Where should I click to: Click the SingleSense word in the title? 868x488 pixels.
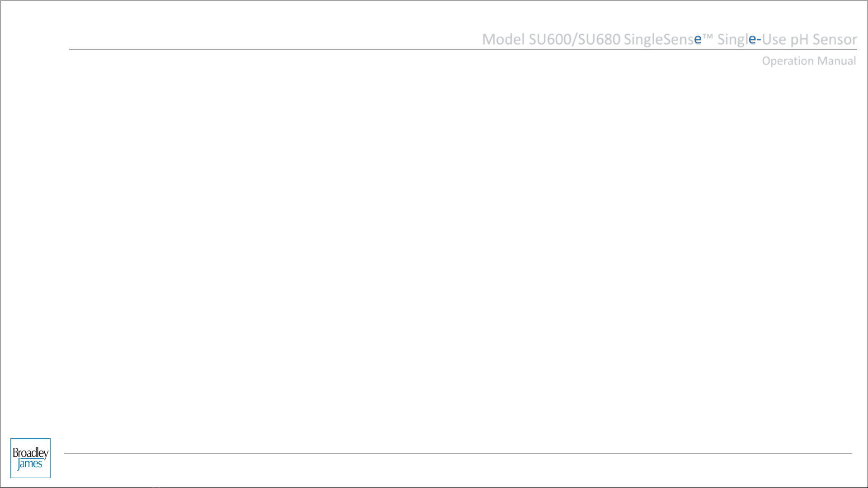tap(662, 40)
